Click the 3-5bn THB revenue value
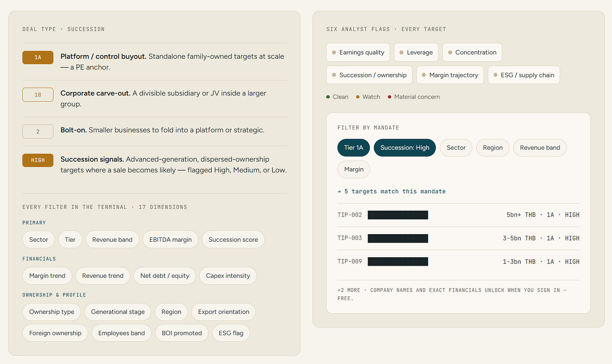 click(520, 238)
